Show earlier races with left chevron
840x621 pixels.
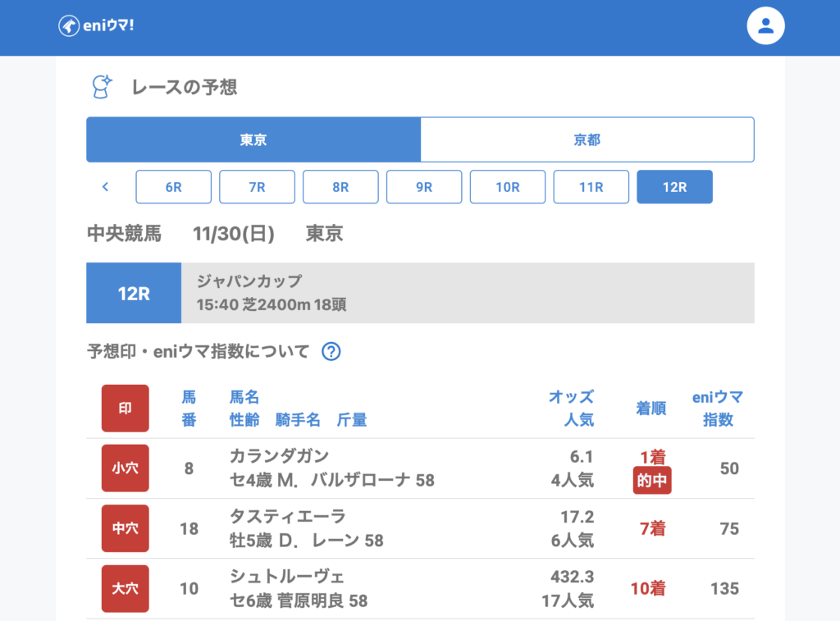click(x=105, y=187)
